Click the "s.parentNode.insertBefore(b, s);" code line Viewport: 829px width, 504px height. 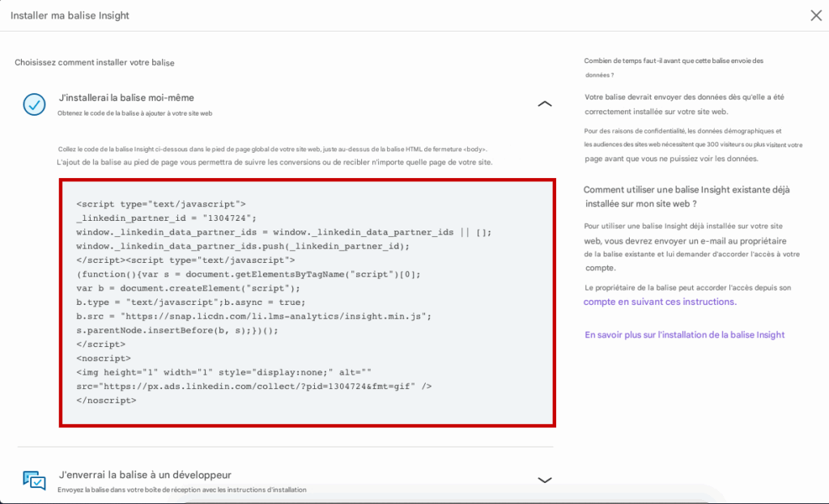pyautogui.click(x=177, y=331)
